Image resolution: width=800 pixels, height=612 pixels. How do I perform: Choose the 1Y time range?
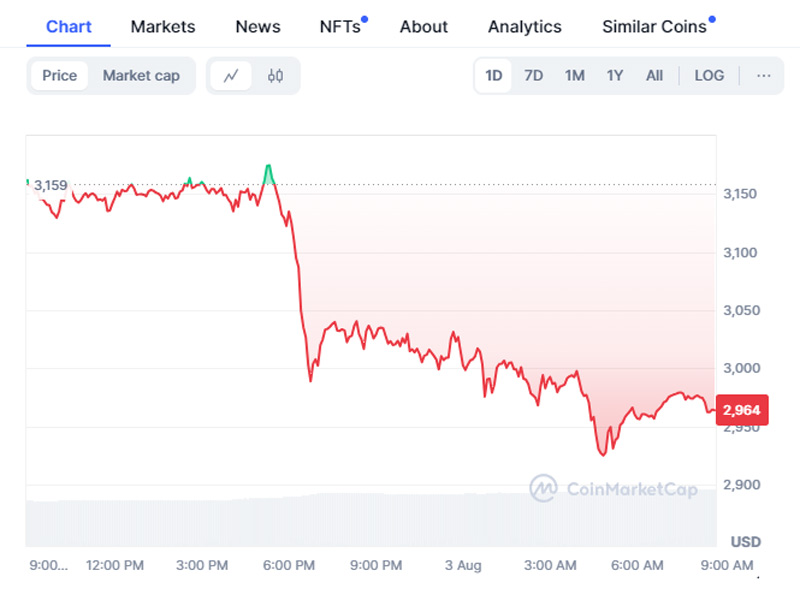(615, 76)
